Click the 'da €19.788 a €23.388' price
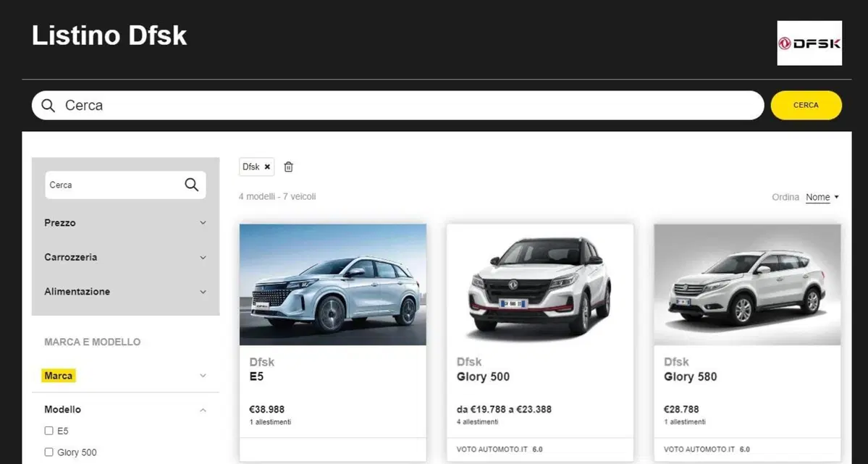The width and height of the screenshot is (868, 464). [x=504, y=410]
